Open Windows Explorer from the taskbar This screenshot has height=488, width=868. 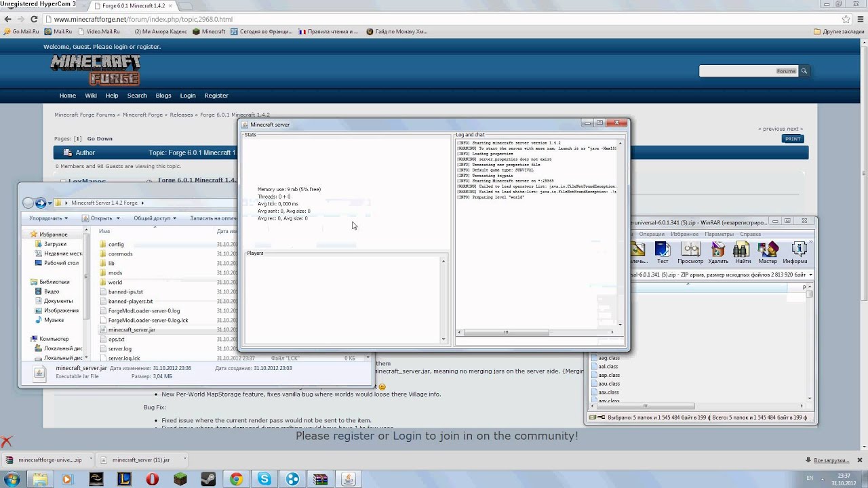point(40,479)
